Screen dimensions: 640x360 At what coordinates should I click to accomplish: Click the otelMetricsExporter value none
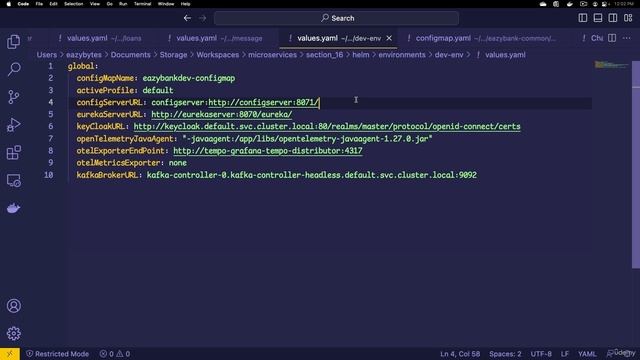178,163
